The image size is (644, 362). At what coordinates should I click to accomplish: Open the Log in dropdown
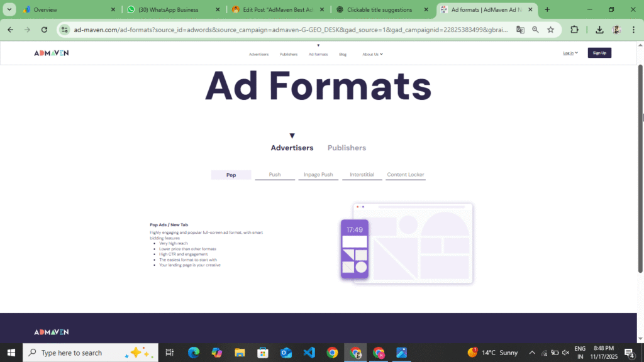click(569, 53)
